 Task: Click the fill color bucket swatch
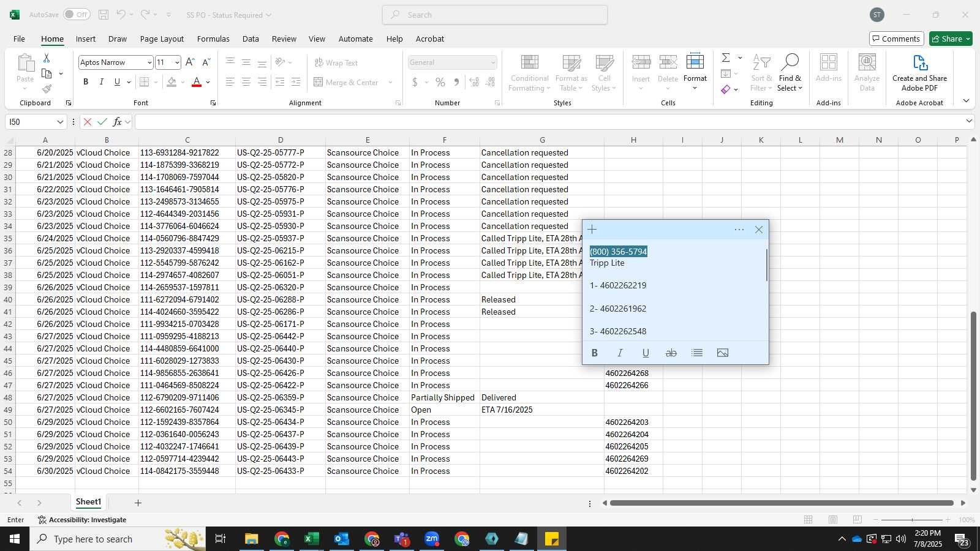pyautogui.click(x=171, y=82)
